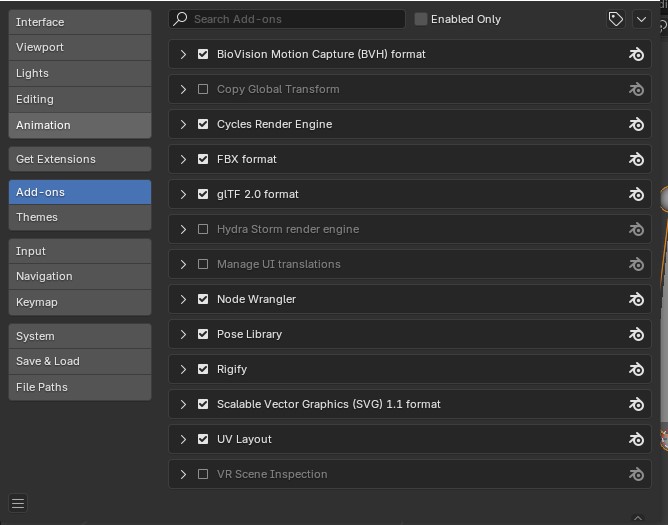Open the System preferences section

[x=80, y=336]
